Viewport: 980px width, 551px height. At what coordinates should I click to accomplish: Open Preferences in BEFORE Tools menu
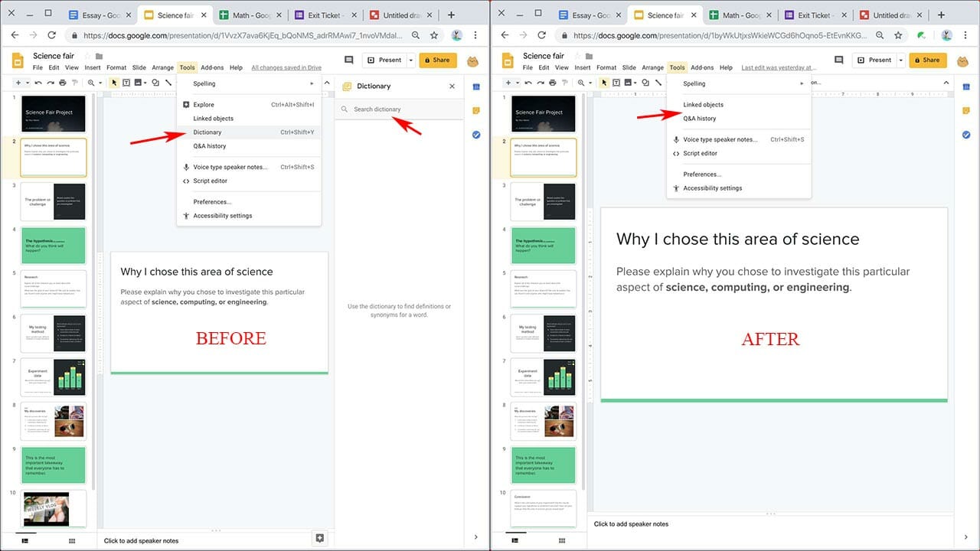click(249, 202)
